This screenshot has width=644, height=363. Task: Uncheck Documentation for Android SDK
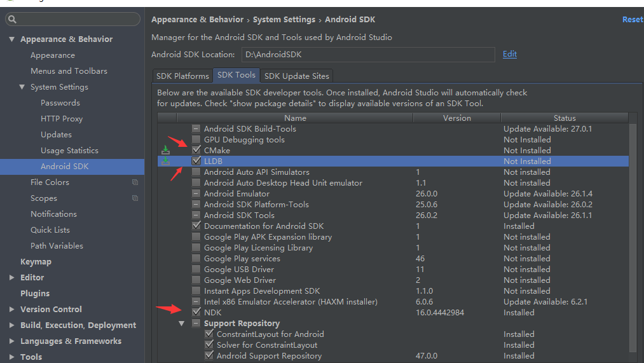pyautogui.click(x=196, y=226)
